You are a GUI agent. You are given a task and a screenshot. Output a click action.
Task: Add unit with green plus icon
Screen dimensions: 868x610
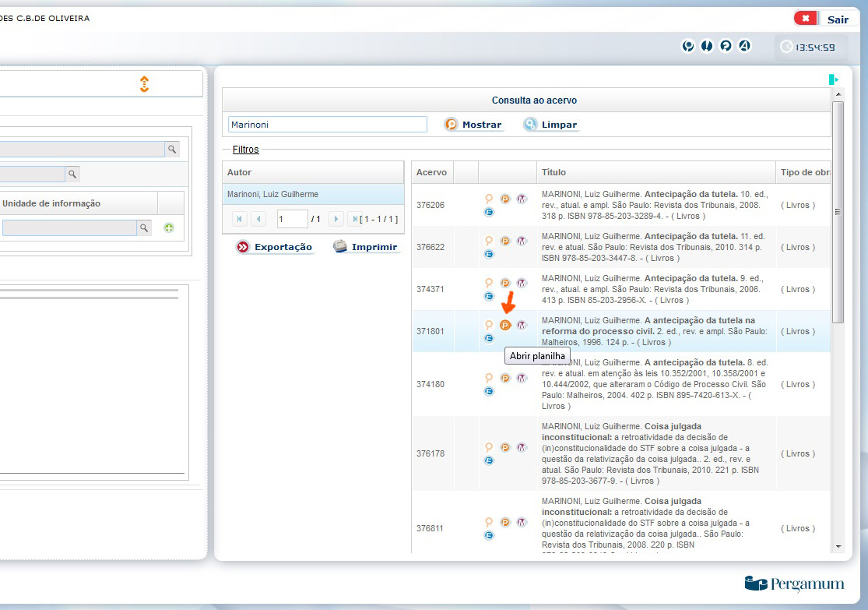pos(169,227)
